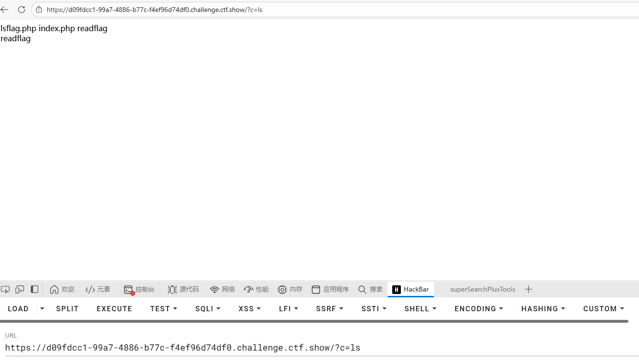Expand the XSS payload menu
This screenshot has width=639, height=364.
tap(249, 308)
